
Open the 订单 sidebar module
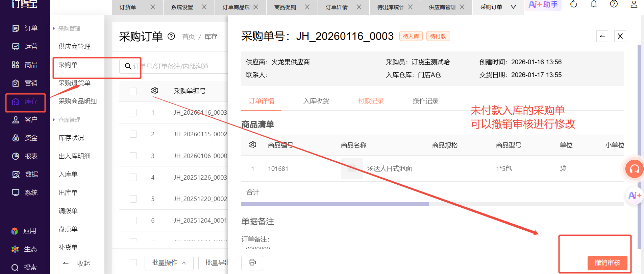(24, 28)
